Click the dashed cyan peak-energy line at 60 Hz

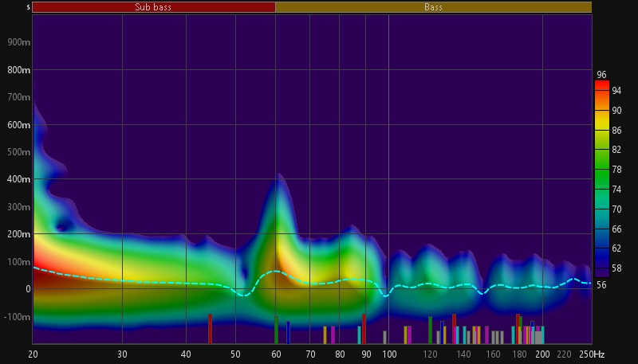pyautogui.click(x=276, y=272)
